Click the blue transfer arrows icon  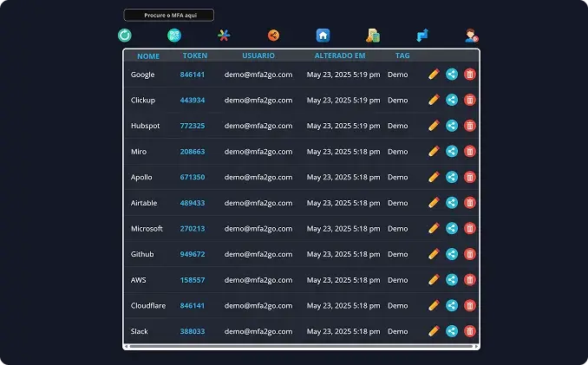422,36
